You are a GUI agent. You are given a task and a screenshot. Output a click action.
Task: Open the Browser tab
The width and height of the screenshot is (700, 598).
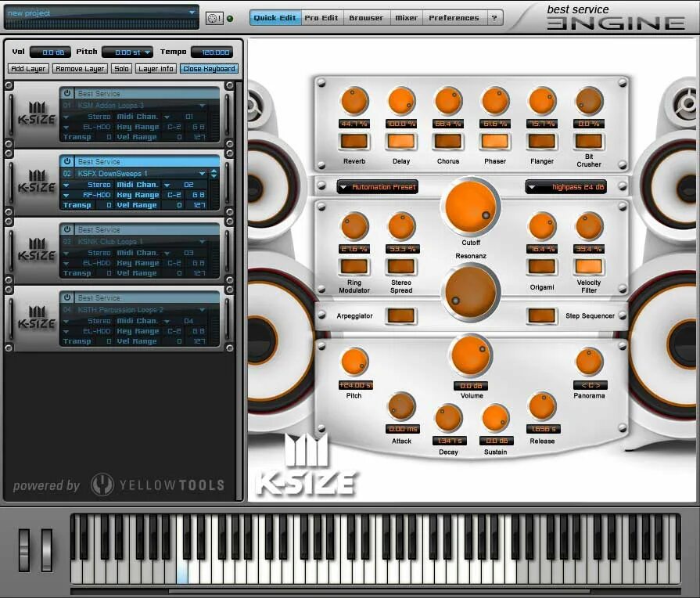366,18
